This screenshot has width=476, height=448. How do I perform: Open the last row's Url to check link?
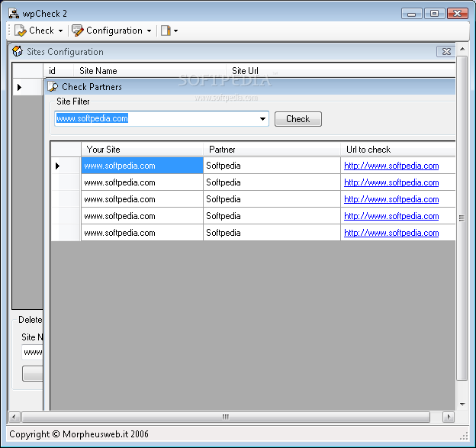point(391,233)
